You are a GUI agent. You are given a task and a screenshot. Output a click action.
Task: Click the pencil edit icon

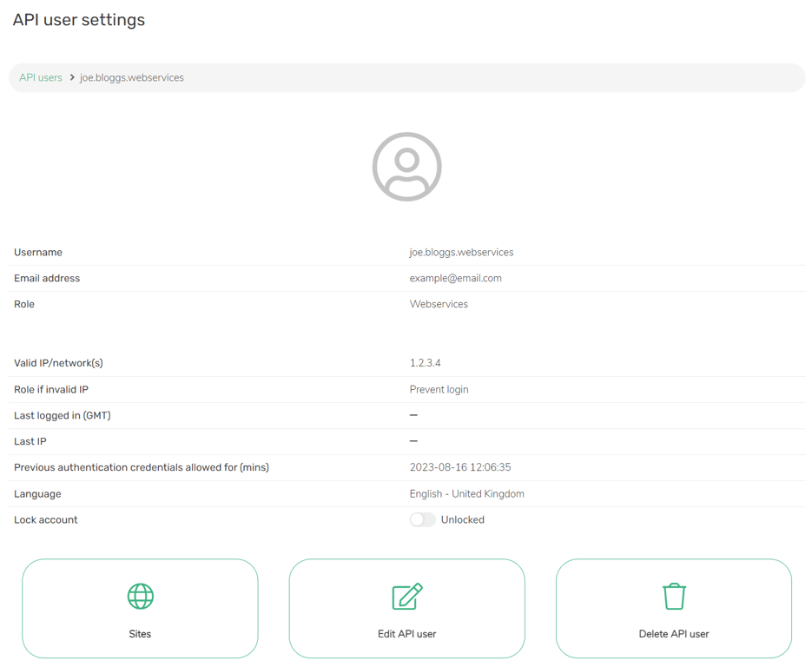pos(407,596)
